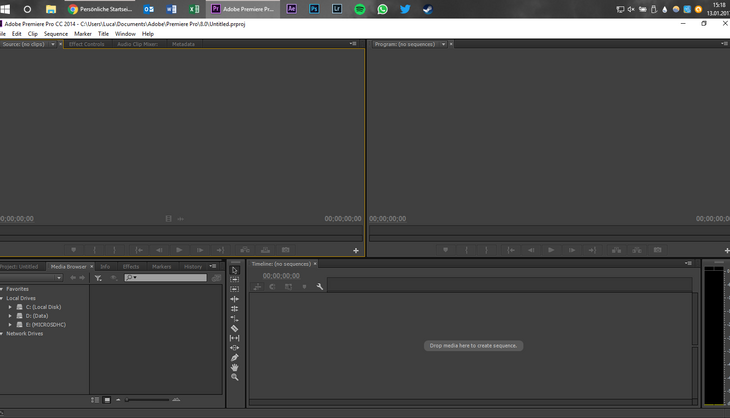Pick the Pen tool
The width and height of the screenshot is (730, 418).
pos(235,357)
